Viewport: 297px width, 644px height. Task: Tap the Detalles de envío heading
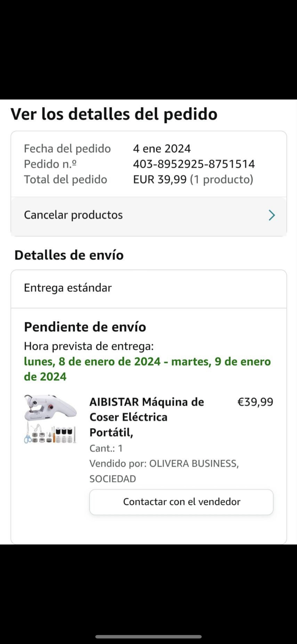(69, 255)
